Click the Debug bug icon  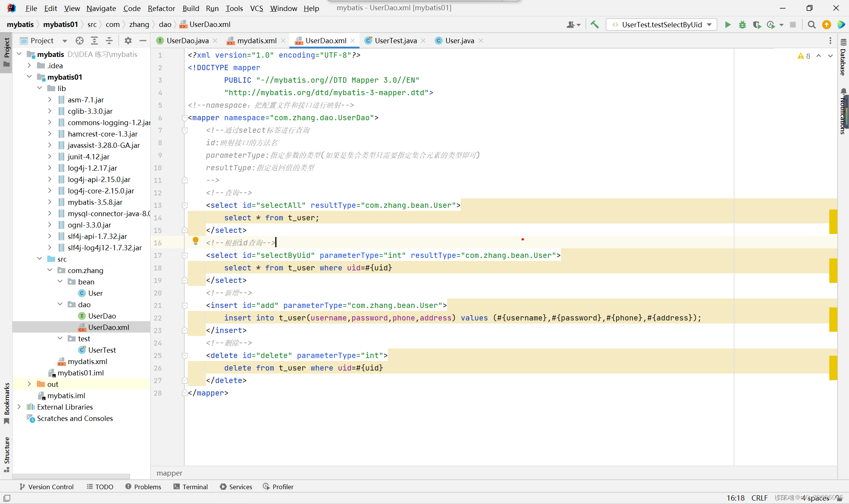[742, 25]
